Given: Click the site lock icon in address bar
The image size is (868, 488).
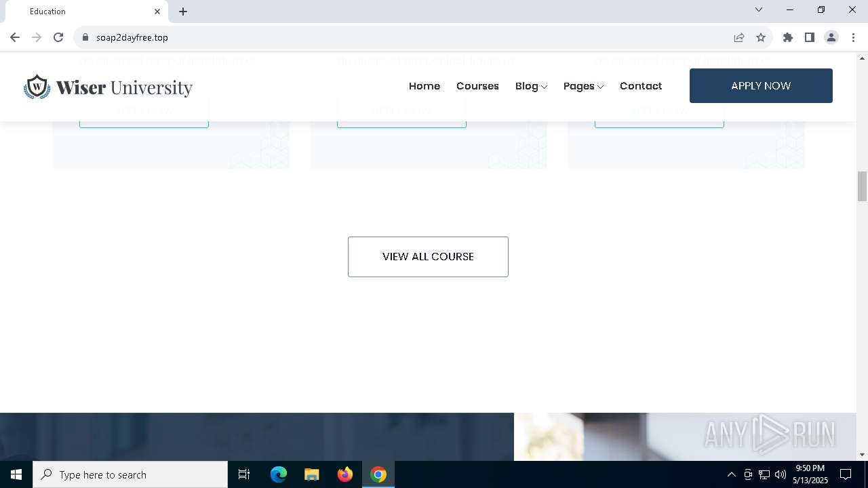Looking at the screenshot, I should pyautogui.click(x=85, y=37).
